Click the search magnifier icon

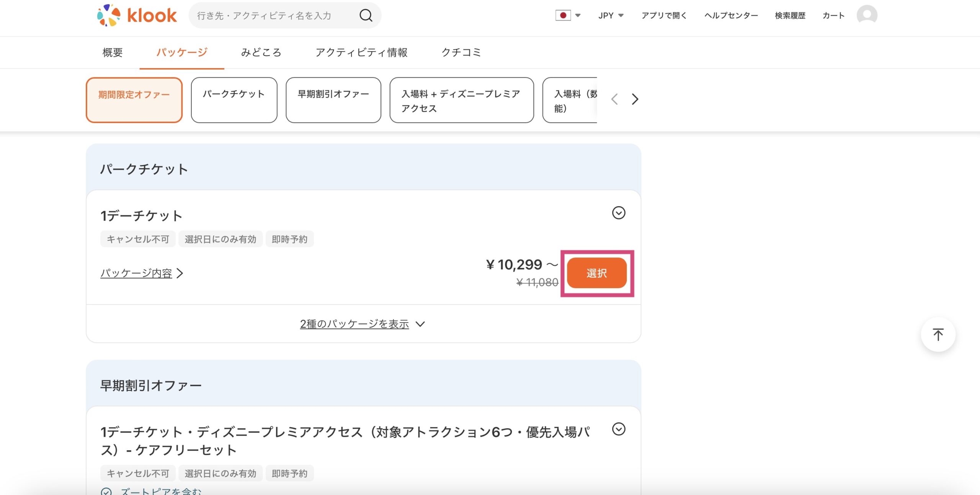point(366,15)
